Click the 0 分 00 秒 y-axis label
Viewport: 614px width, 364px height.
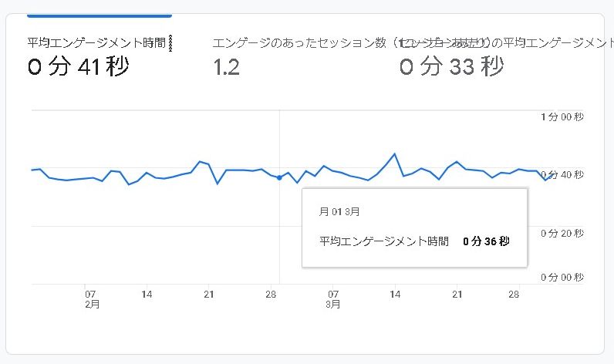click(x=562, y=277)
